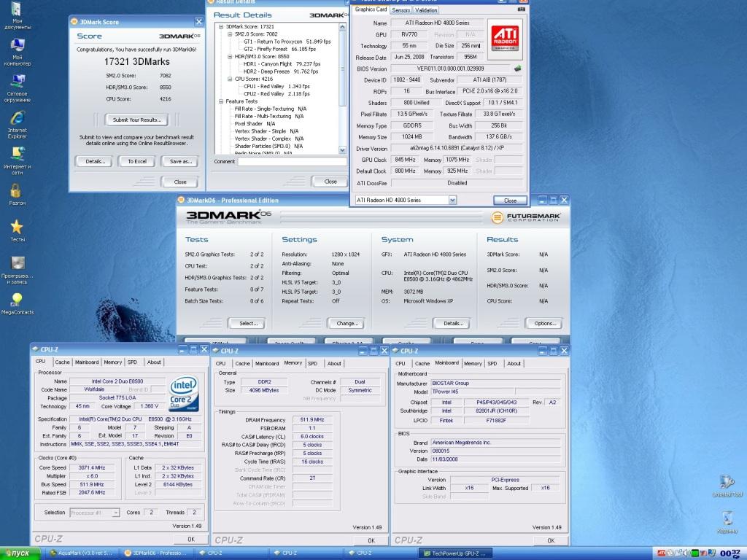The image size is (747, 560).
Task: Click the ATI Radeon logo in GPU-Z
Action: tap(505, 39)
